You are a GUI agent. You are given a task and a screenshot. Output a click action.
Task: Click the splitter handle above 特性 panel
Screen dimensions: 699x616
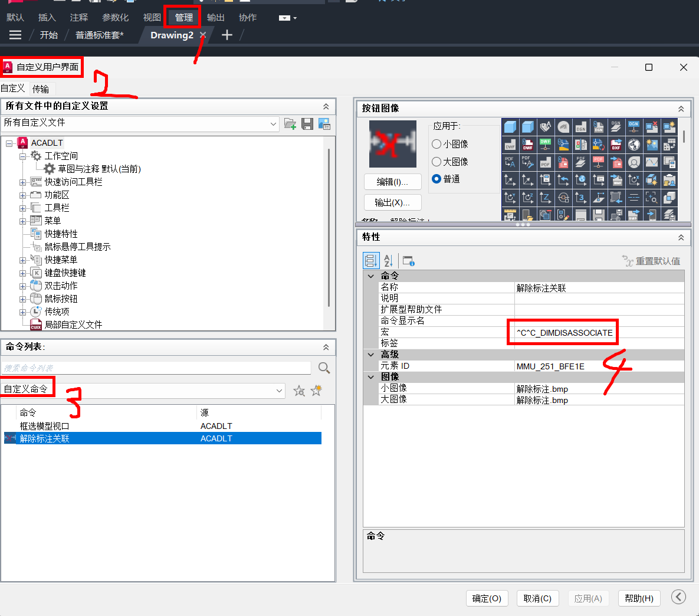pyautogui.click(x=523, y=224)
